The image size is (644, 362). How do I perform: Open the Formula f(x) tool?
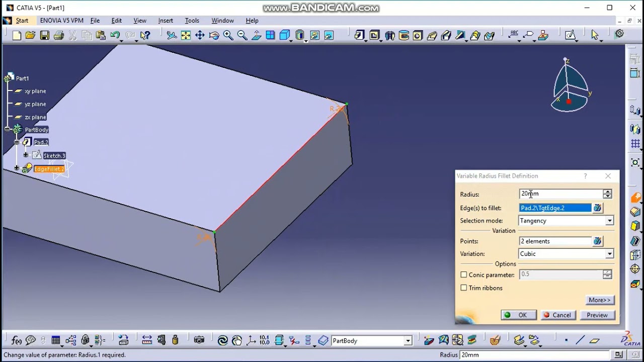pos(17,340)
